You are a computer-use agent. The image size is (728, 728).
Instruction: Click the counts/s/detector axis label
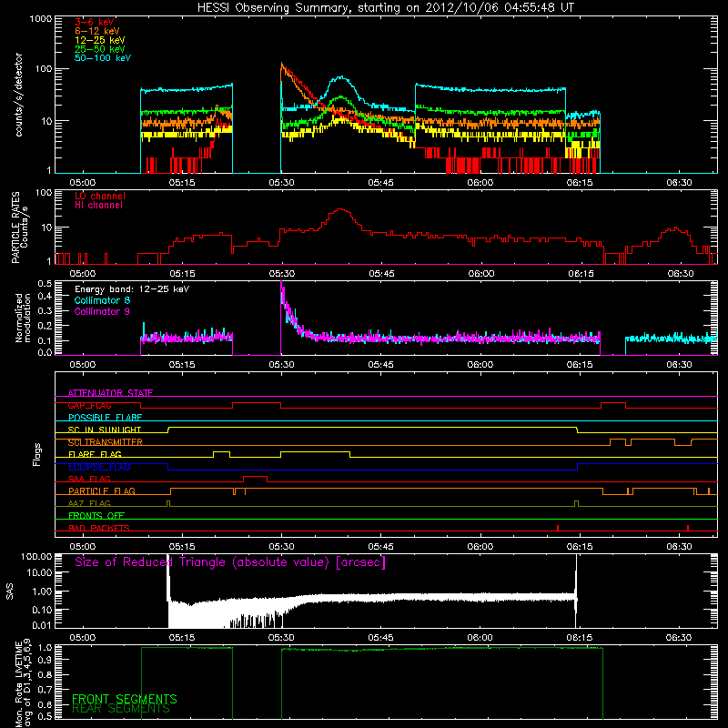[18, 95]
